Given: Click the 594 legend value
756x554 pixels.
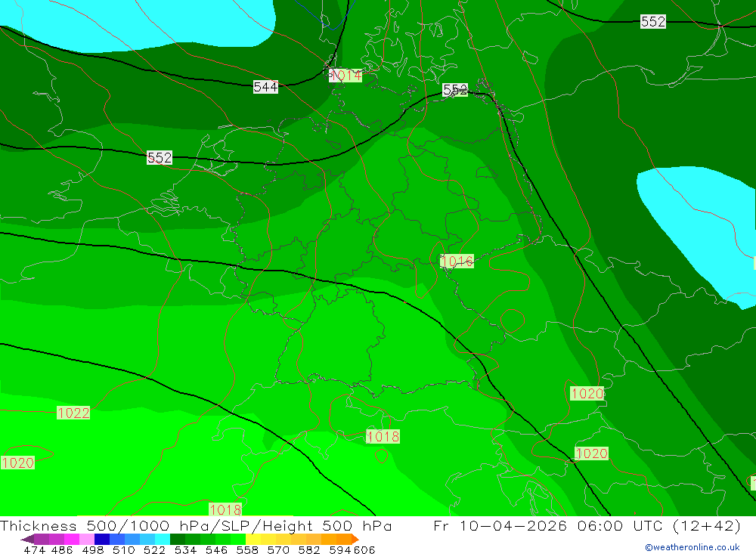Looking at the screenshot, I should click(x=340, y=549).
